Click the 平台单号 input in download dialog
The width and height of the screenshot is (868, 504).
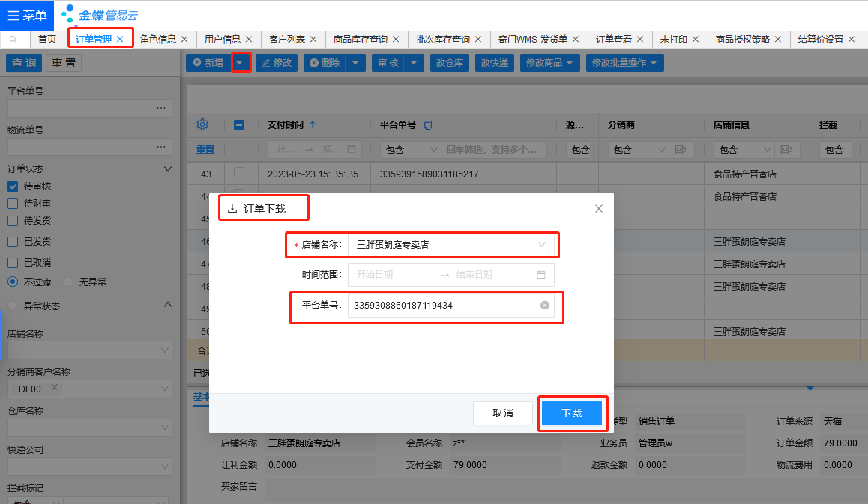tap(442, 306)
